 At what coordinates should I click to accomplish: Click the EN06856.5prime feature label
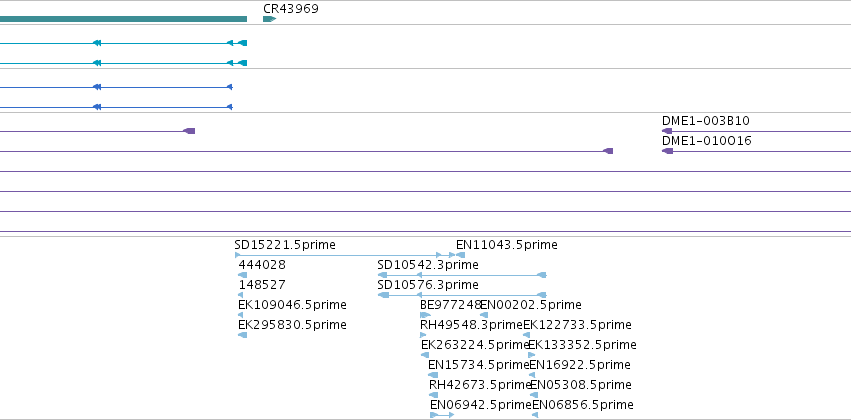click(x=583, y=405)
